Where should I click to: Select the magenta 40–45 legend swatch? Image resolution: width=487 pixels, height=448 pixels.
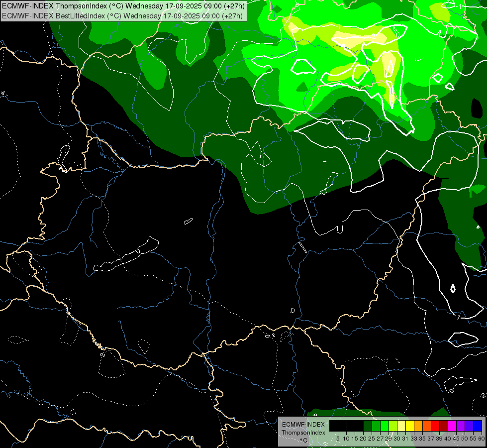pyautogui.click(x=452, y=426)
